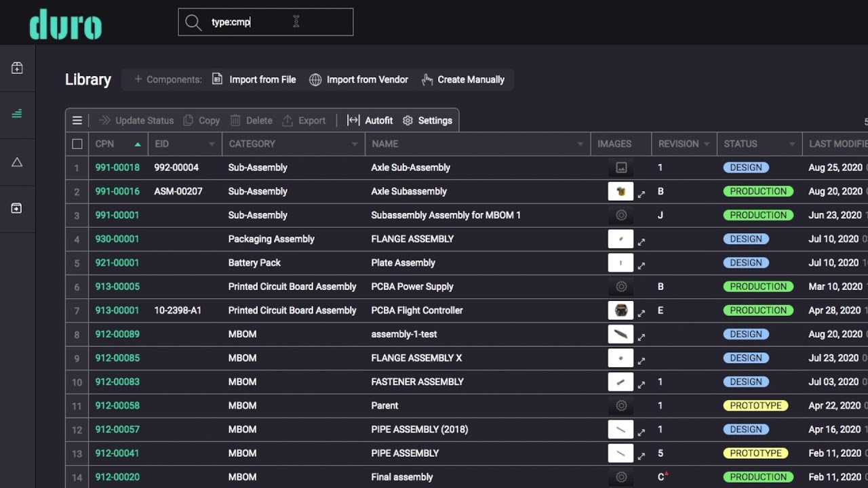868x488 pixels.
Task: Open the STATUS column dropdown arrow
Action: 791,144
